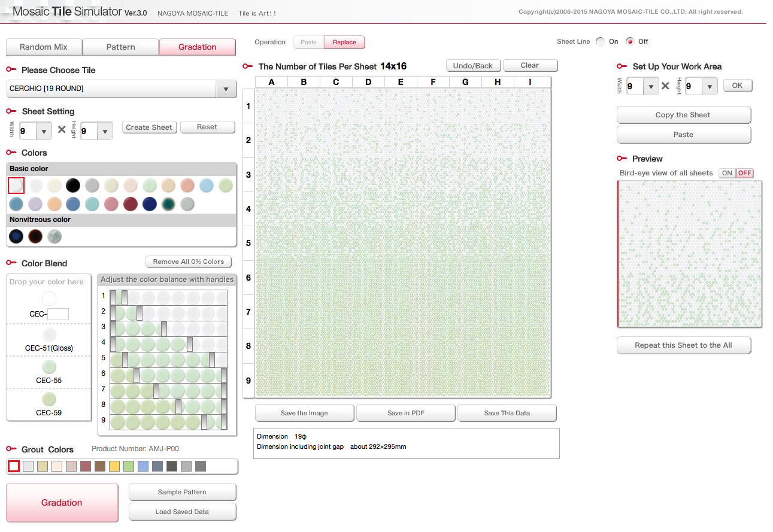Viewport: 773px width, 532px height.
Task: Choose the dark navy blue basic tile
Action: (150, 204)
